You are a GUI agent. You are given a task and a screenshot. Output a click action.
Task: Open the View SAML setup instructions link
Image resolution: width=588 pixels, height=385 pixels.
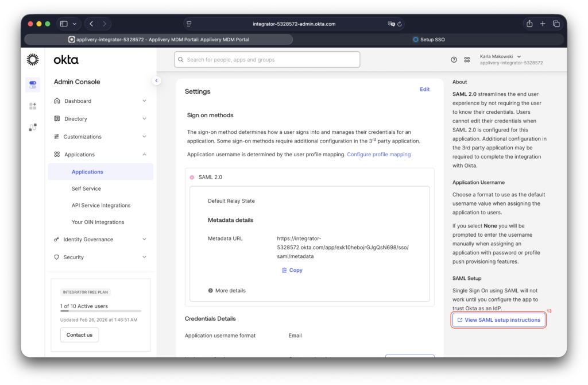(498, 320)
